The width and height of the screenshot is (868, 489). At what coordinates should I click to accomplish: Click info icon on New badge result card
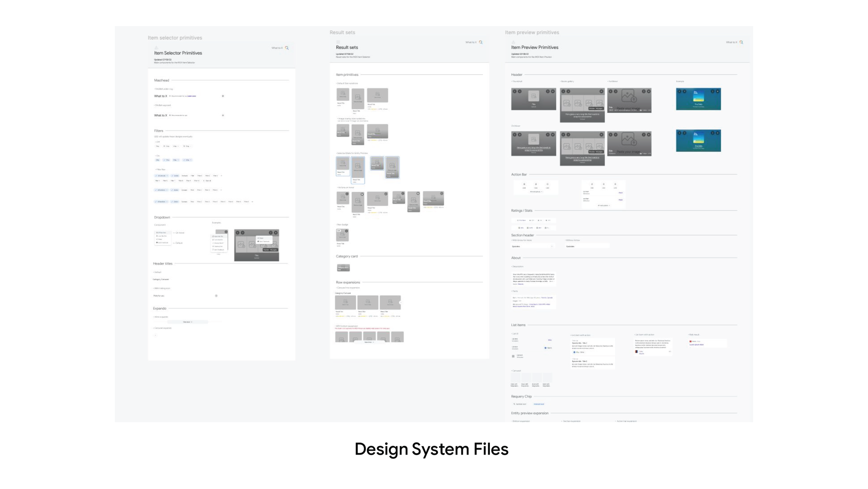pyautogui.click(x=346, y=231)
